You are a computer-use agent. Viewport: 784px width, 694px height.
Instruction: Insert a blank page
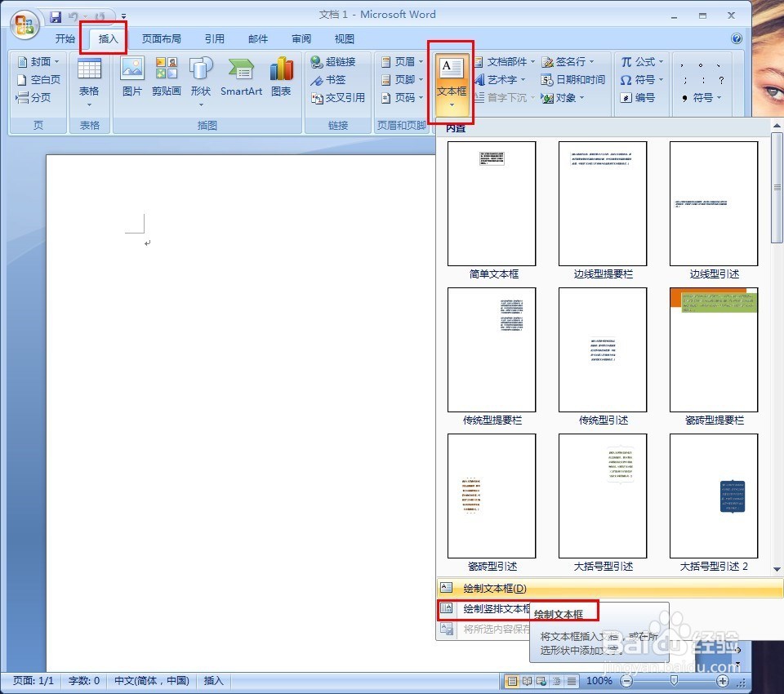(38, 80)
